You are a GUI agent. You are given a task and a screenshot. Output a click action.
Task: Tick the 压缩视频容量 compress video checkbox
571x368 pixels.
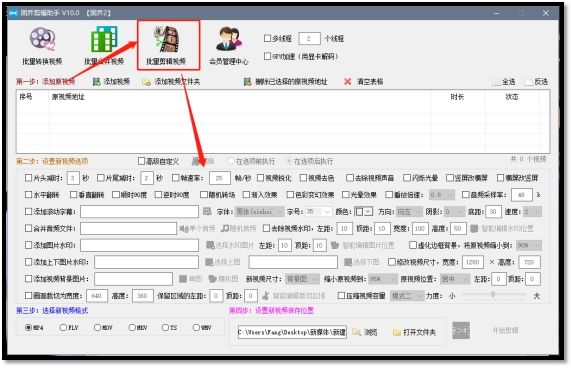341,296
